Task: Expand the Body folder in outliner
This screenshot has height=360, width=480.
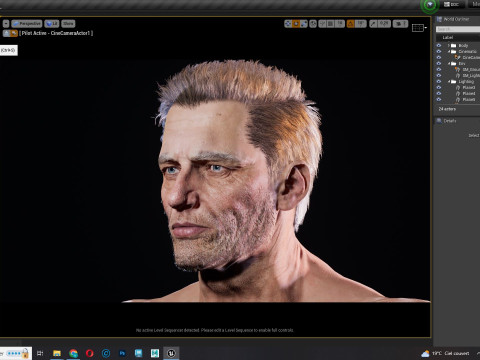Action: 449,46
